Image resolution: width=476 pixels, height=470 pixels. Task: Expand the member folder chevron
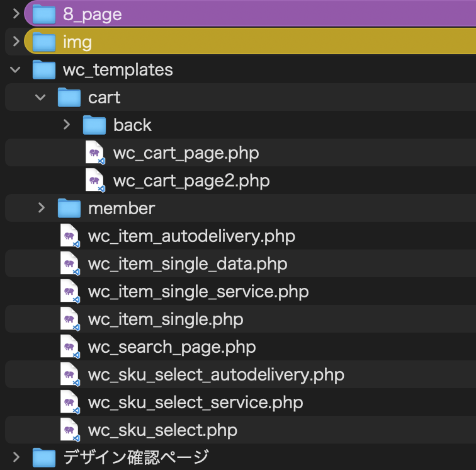pos(42,208)
